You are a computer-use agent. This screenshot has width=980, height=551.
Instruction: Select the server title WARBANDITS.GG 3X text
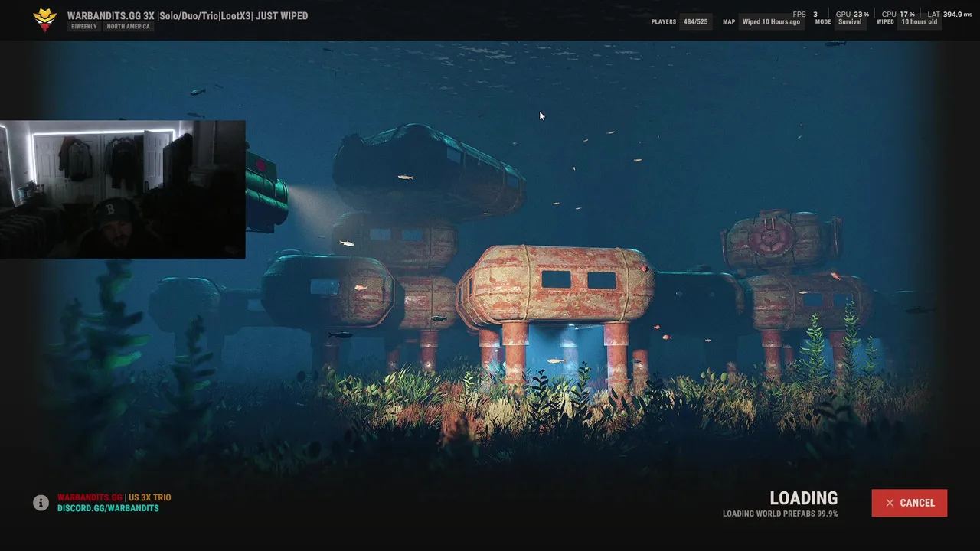pyautogui.click(x=187, y=15)
